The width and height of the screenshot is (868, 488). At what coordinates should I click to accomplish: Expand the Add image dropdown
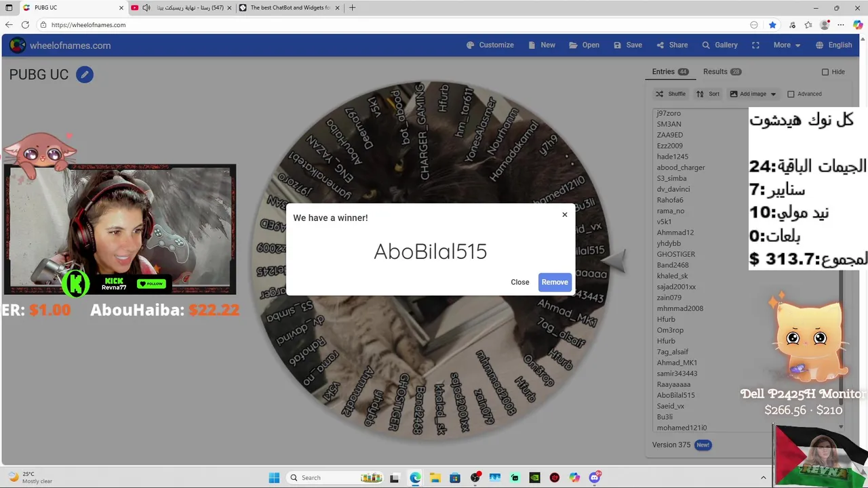click(x=753, y=94)
